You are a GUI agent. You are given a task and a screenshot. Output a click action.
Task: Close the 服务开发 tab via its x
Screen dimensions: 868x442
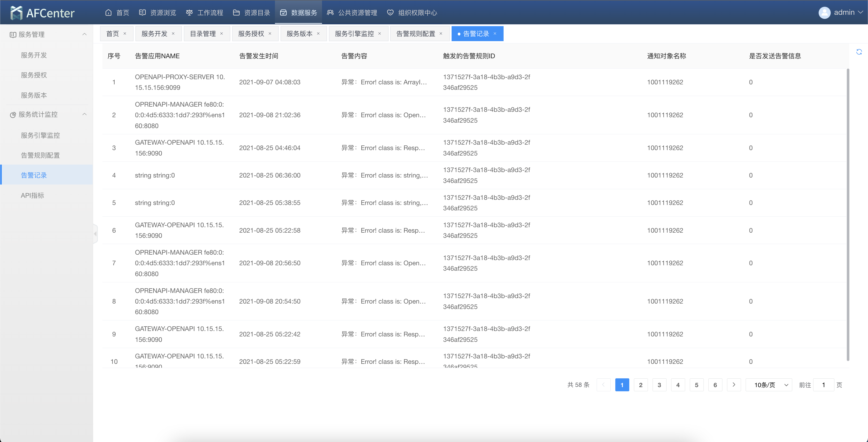[173, 33]
